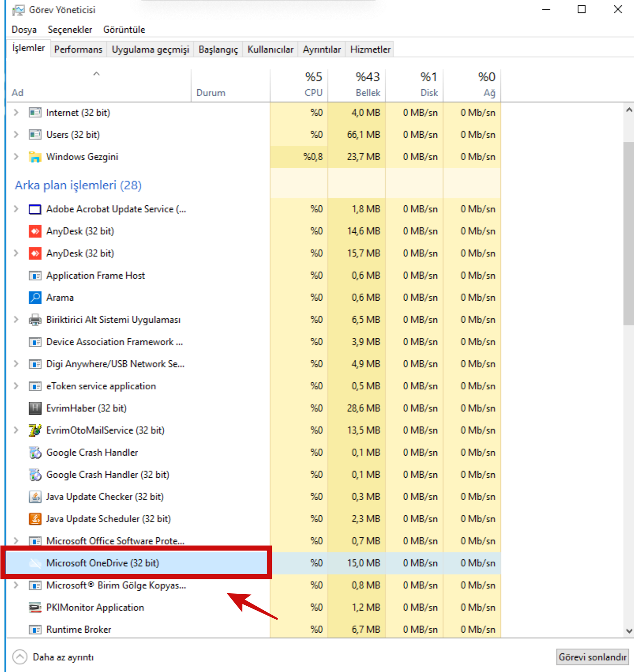Click the Arka plan işlemleri (28) heading
This screenshot has width=634, height=672.
[78, 185]
